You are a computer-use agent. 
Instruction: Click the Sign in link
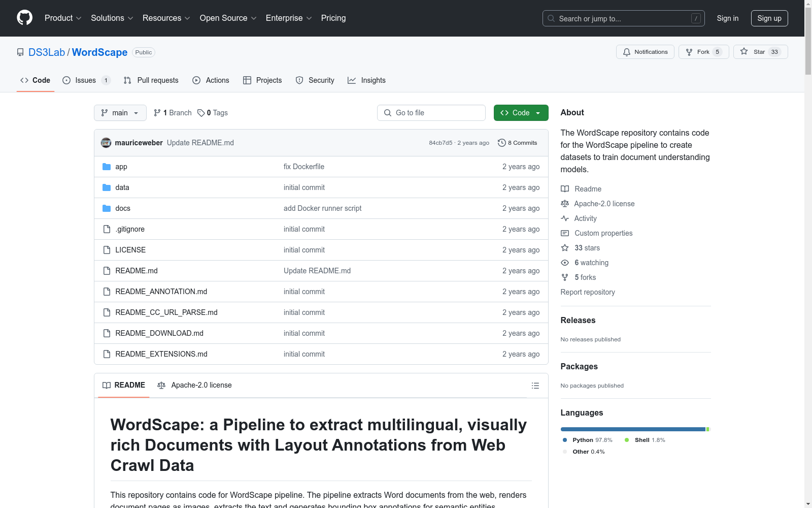728,18
